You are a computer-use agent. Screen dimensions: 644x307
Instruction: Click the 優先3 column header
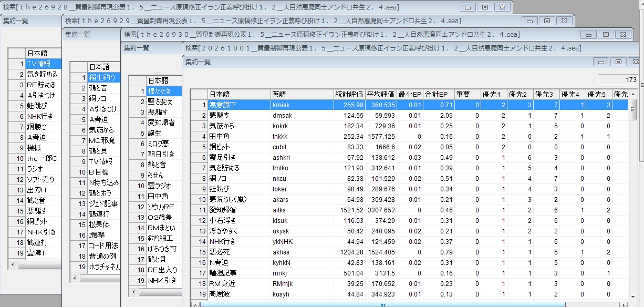(546, 94)
